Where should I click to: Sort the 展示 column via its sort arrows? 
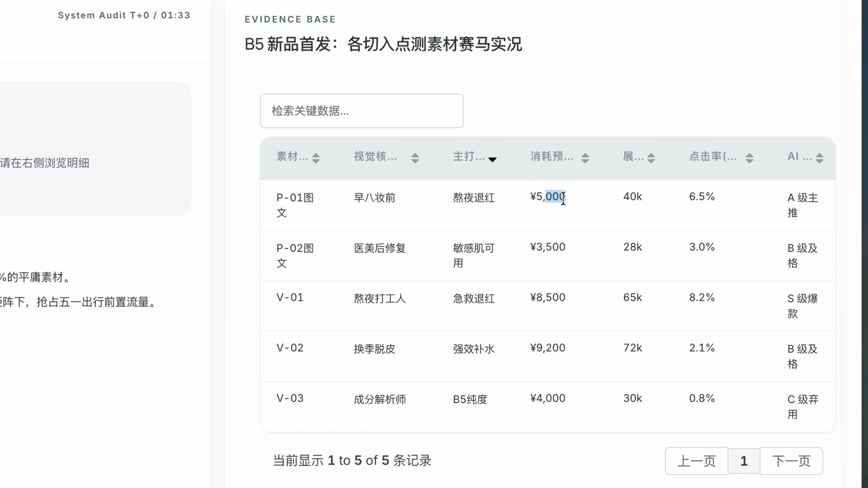click(x=651, y=157)
